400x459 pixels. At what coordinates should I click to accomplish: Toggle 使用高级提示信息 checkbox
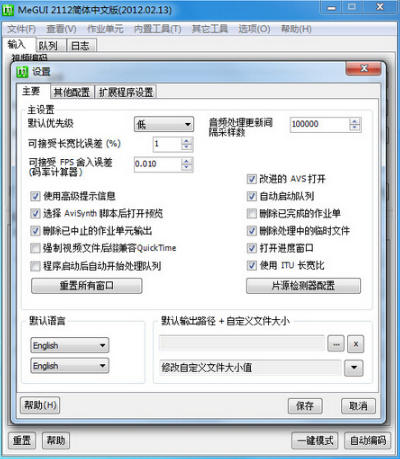35,196
